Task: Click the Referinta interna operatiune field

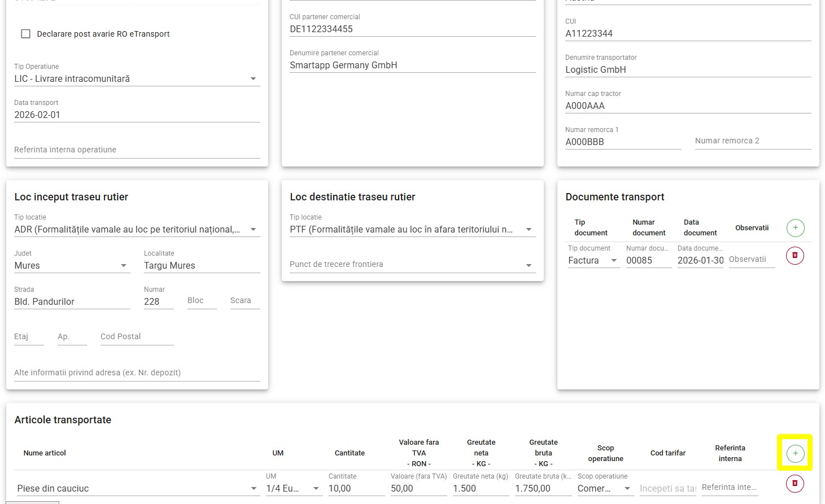Action: point(137,150)
